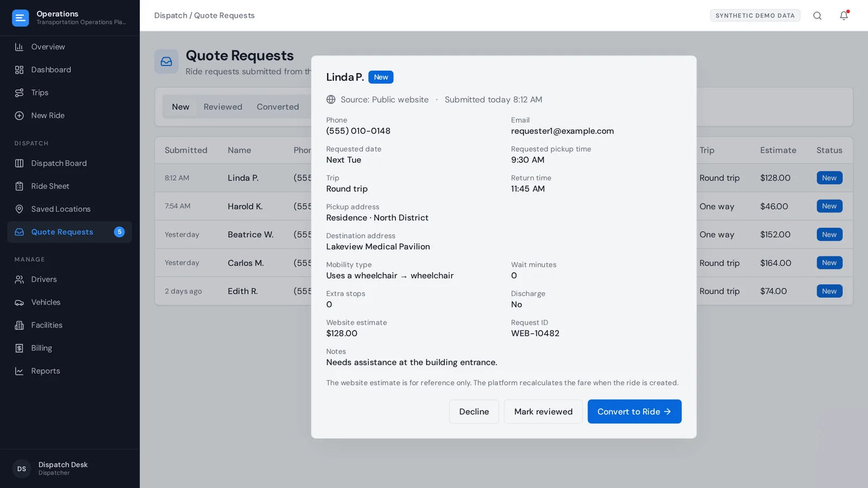Click the Dashboard grid icon

(19, 70)
